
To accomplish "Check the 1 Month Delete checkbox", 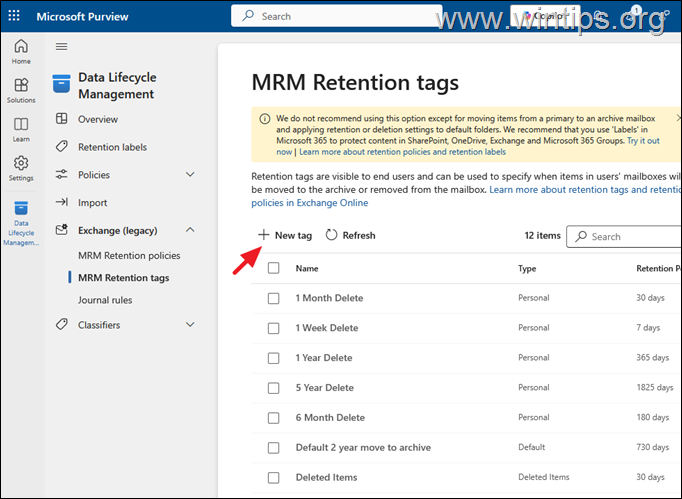I will pyautogui.click(x=274, y=298).
